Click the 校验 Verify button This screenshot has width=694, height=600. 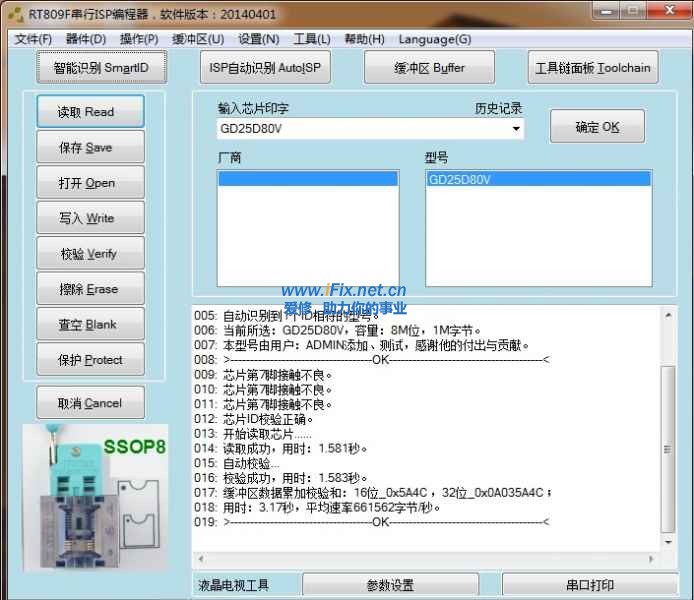coord(90,253)
